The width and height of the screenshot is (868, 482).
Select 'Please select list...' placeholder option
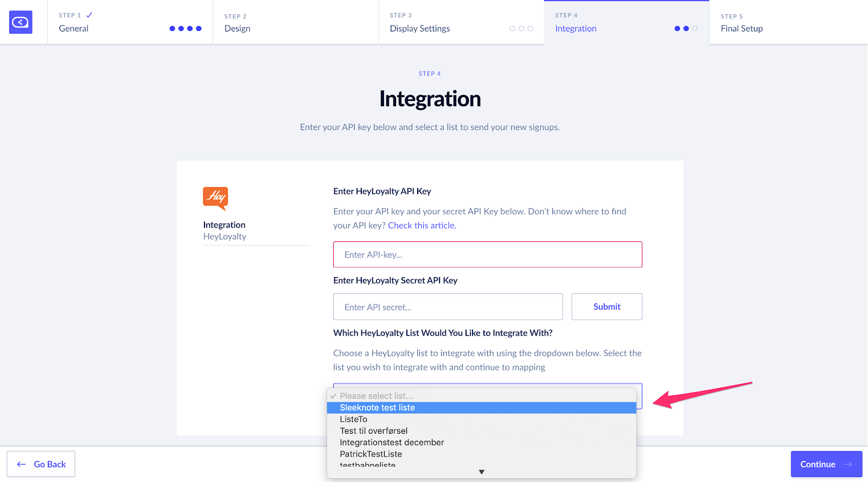[x=482, y=396]
